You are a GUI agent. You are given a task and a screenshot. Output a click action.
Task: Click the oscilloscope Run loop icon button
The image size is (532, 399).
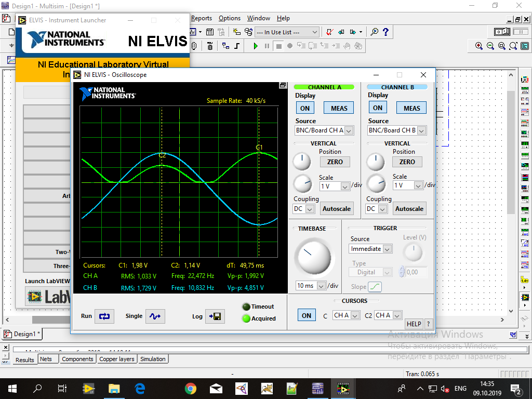(104, 316)
